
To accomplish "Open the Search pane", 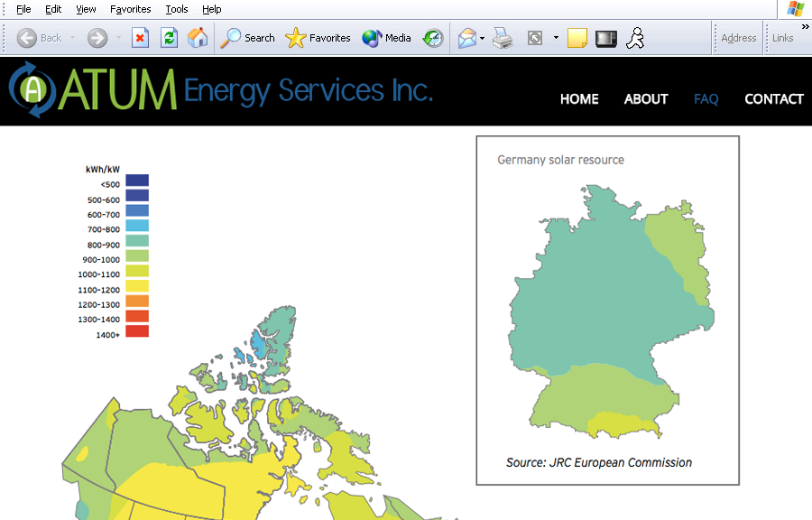I will (x=248, y=38).
